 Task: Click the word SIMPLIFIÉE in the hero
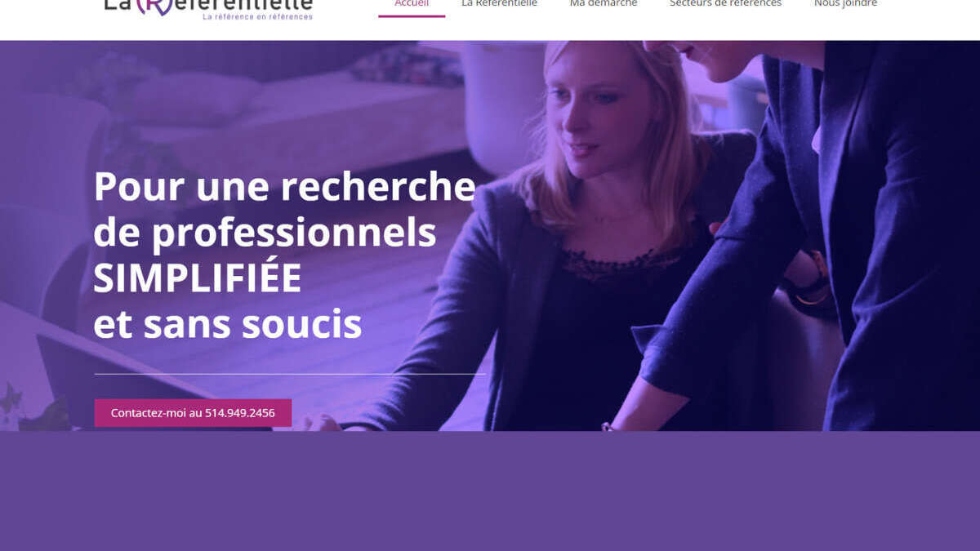click(x=198, y=279)
